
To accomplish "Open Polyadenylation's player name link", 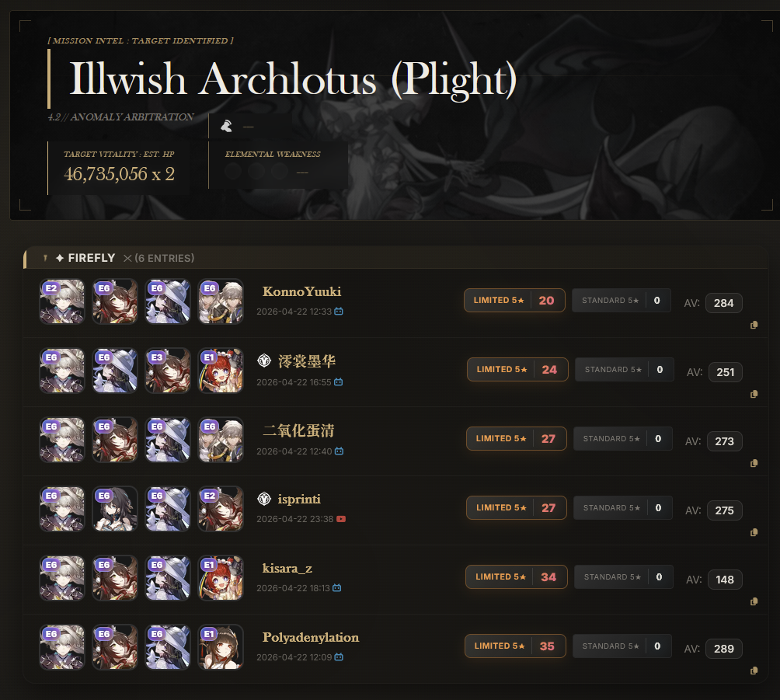I will 311,637.
